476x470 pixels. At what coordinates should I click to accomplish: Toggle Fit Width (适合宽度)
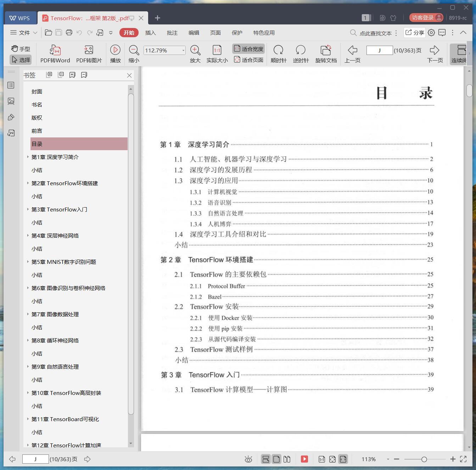tap(249, 49)
